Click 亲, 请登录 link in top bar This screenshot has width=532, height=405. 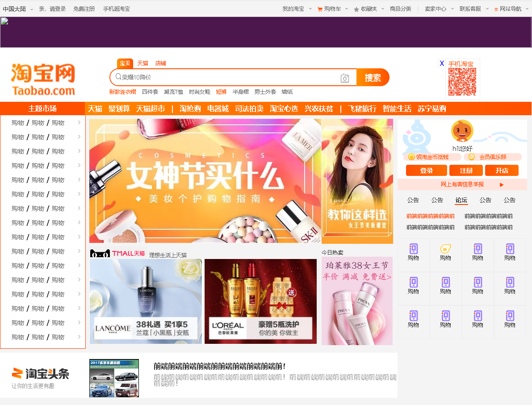52,9
